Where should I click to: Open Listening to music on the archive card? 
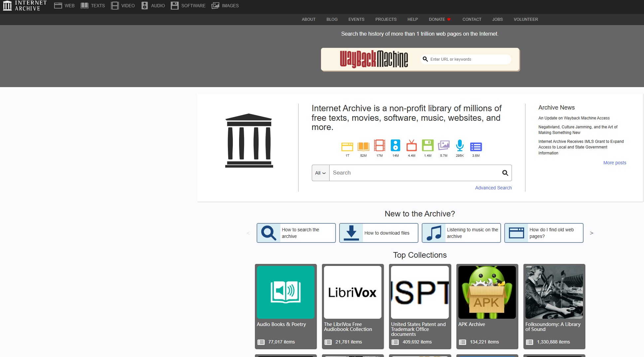point(461,233)
